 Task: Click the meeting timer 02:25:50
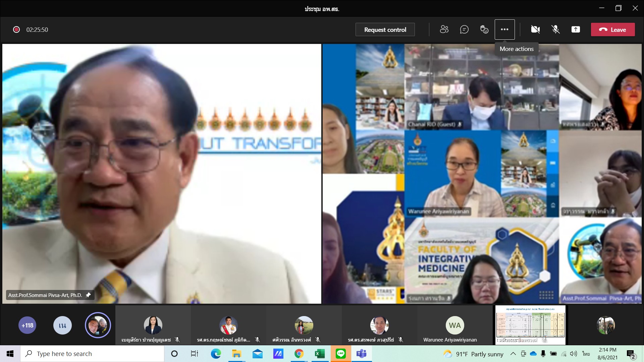[x=37, y=29]
